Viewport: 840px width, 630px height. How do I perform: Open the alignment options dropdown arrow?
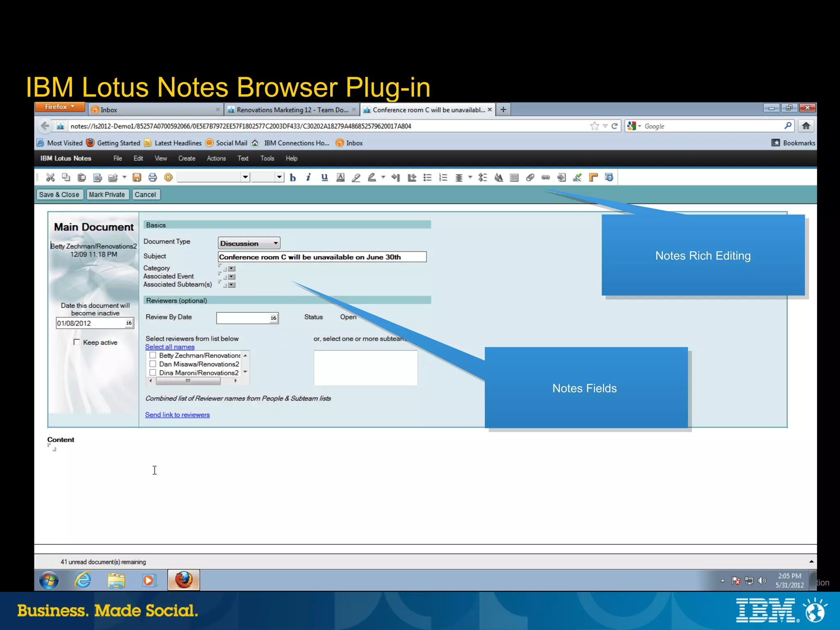point(470,177)
